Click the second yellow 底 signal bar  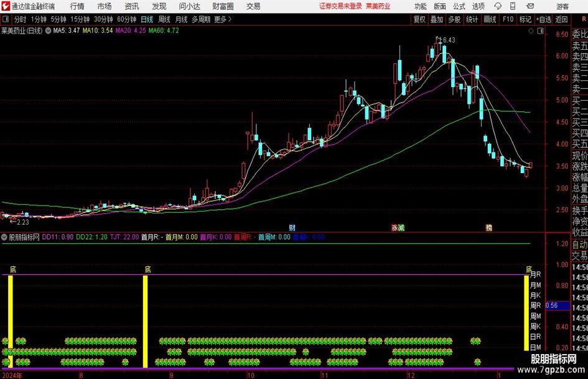click(145, 321)
